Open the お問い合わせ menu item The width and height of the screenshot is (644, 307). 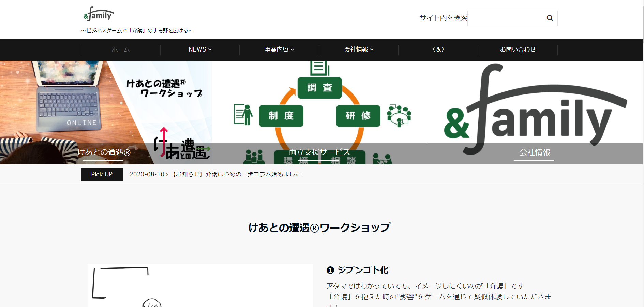[518, 49]
